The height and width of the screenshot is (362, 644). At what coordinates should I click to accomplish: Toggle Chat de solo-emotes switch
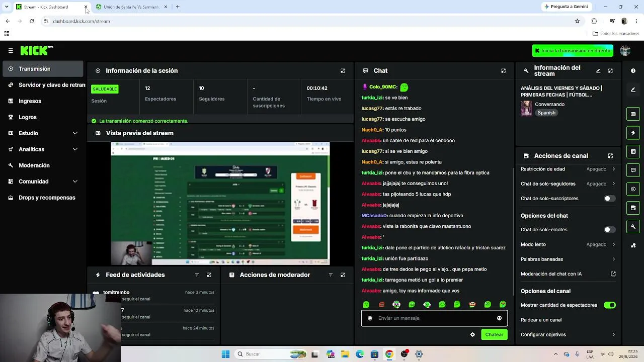pyautogui.click(x=609, y=230)
